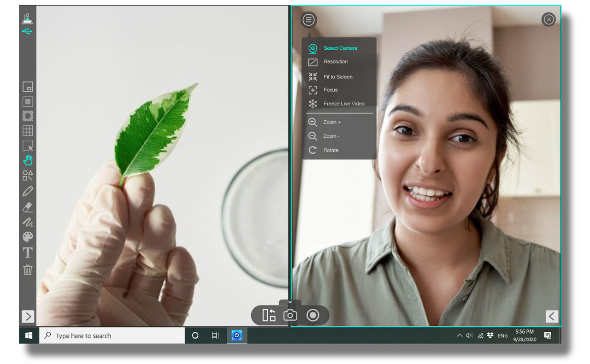
Task: Choose Select Camera from the menu
Action: [340, 48]
